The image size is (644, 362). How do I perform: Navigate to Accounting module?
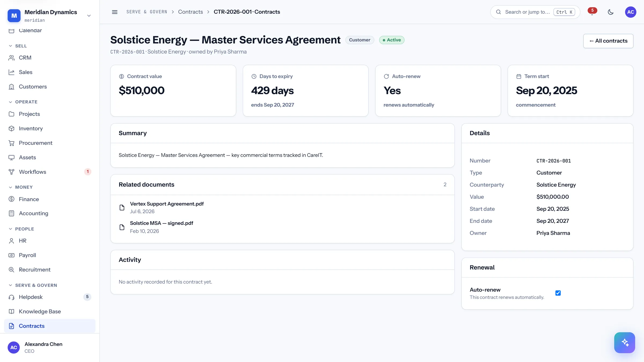click(50, 213)
